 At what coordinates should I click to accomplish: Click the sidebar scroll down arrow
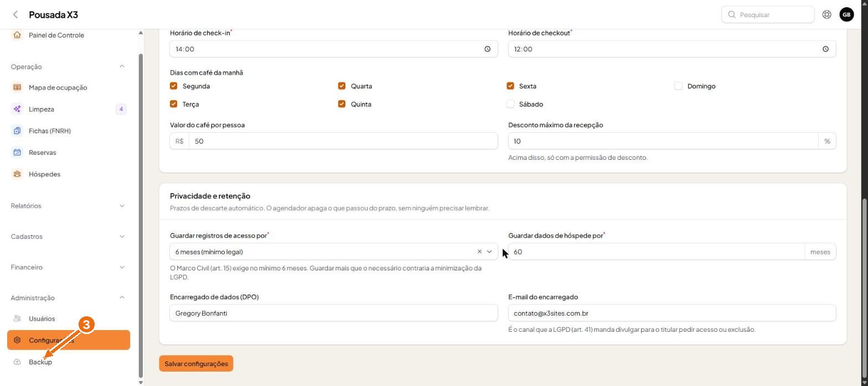[x=141, y=382]
